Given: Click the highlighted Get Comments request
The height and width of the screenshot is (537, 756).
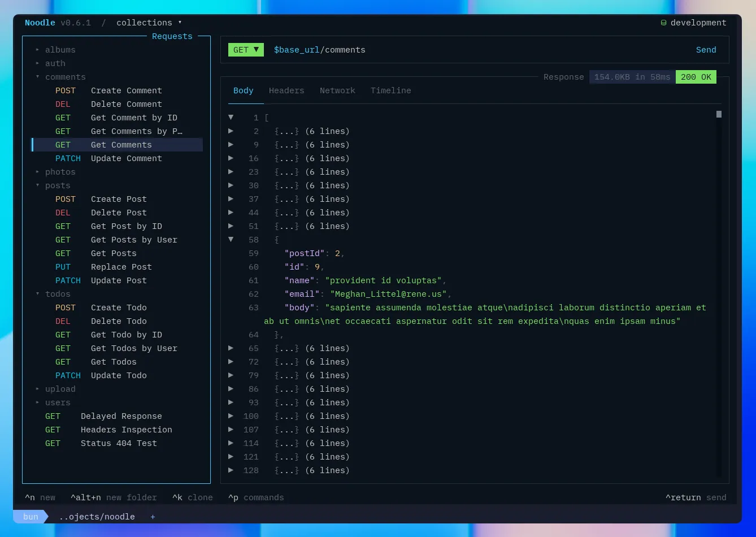Looking at the screenshot, I should pos(116,145).
